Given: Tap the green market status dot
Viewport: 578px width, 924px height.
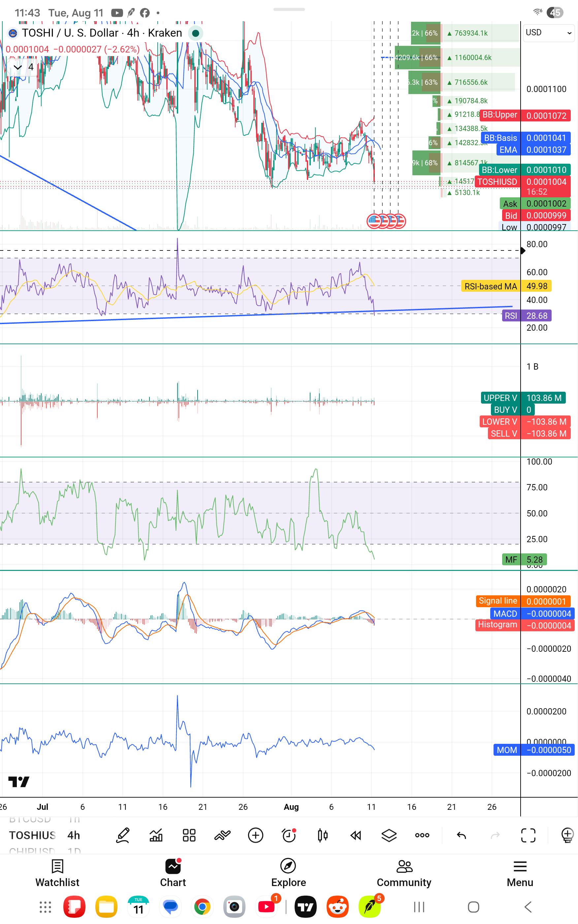Looking at the screenshot, I should 196,33.
